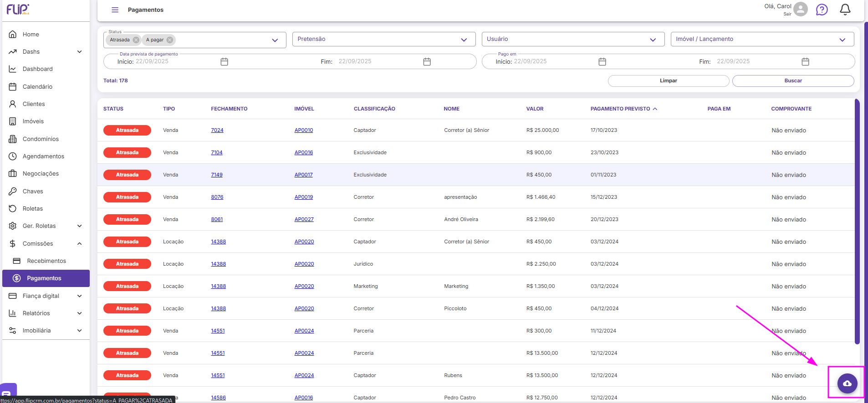This screenshot has width=868, height=403.
Task: Click name André Oliveira
Action: tap(461, 220)
